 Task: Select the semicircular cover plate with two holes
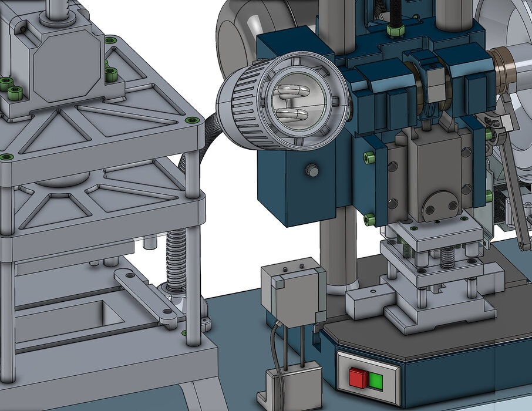[440, 206]
